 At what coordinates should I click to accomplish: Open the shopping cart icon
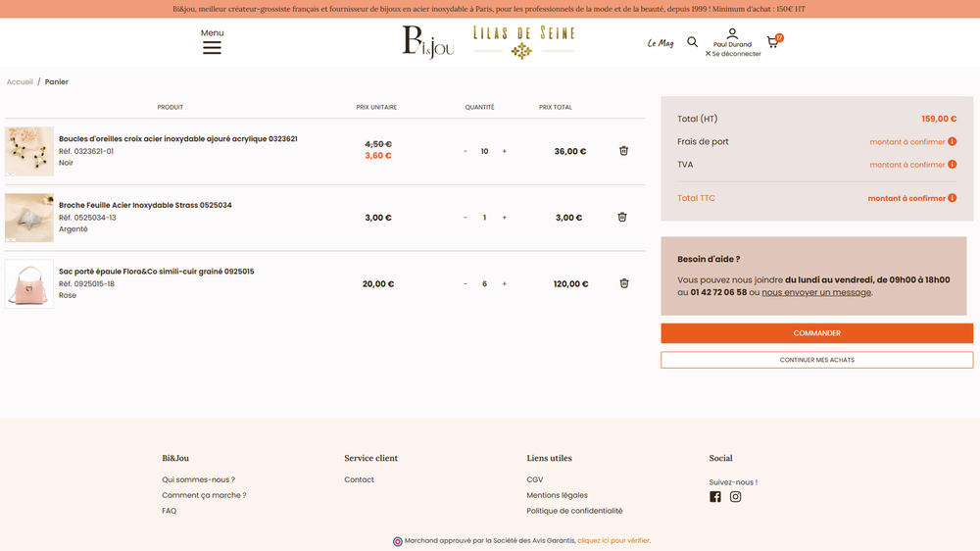click(772, 42)
